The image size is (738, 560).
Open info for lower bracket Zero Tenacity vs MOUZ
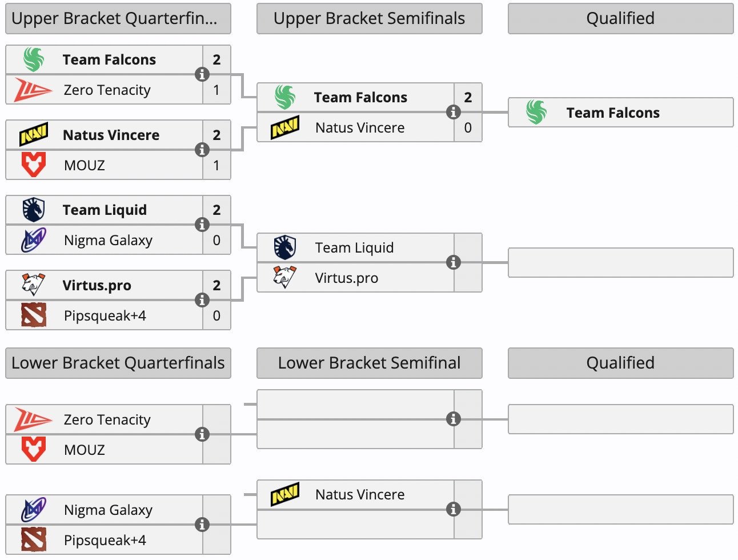[x=202, y=434]
